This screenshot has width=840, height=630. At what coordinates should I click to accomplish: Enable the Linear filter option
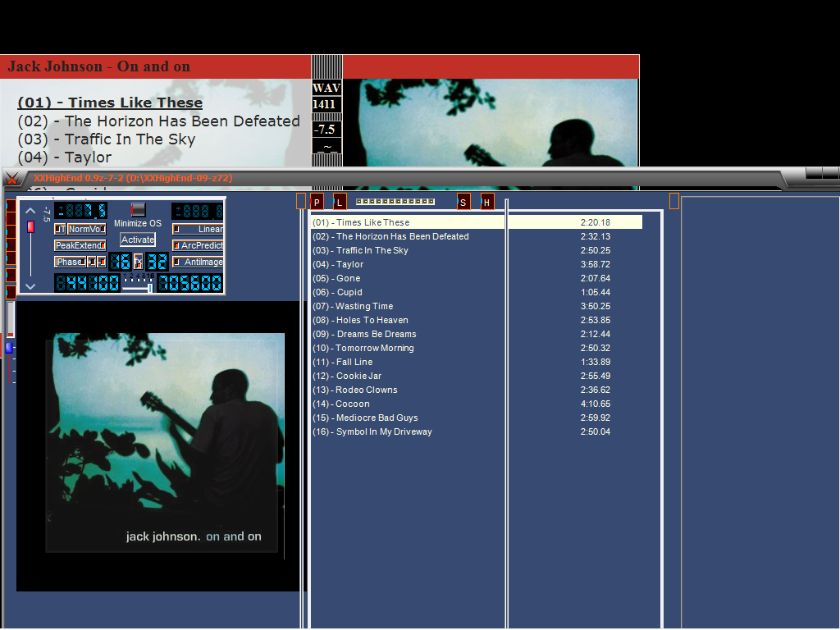coord(198,230)
